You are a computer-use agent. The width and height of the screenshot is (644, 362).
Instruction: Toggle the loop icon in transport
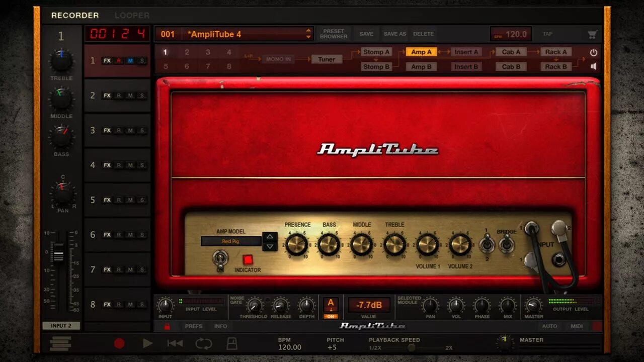point(204,343)
